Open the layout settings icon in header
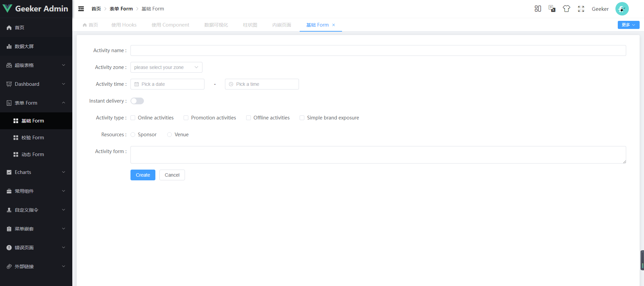The height and width of the screenshot is (286, 644). [538, 9]
